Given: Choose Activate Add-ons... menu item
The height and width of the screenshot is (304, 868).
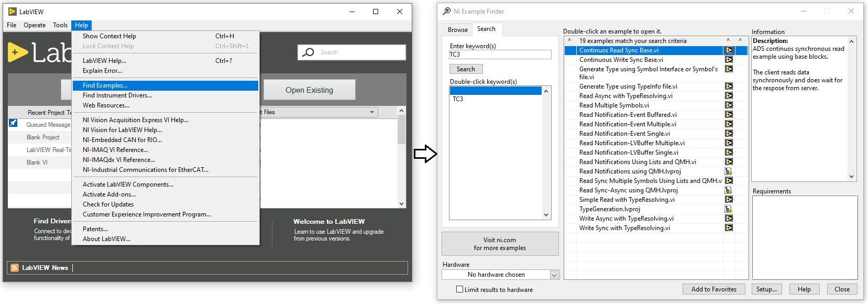Looking at the screenshot, I should pyautogui.click(x=166, y=194).
